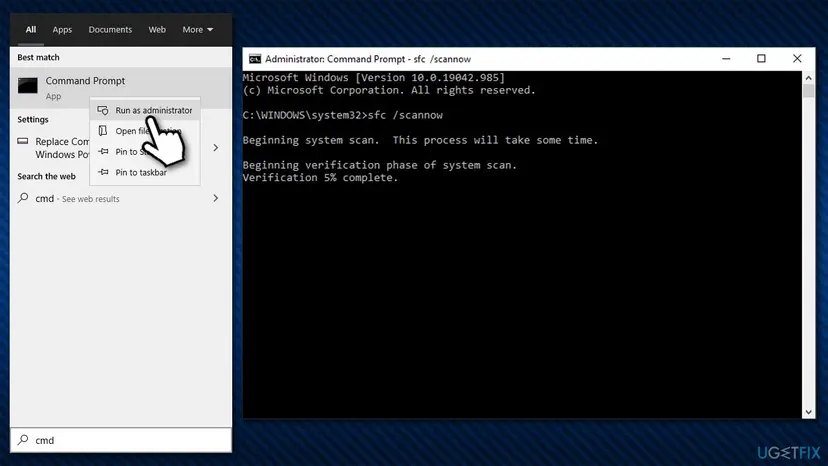Open the Documents search tab
The height and width of the screenshot is (466, 828).
pyautogui.click(x=110, y=30)
